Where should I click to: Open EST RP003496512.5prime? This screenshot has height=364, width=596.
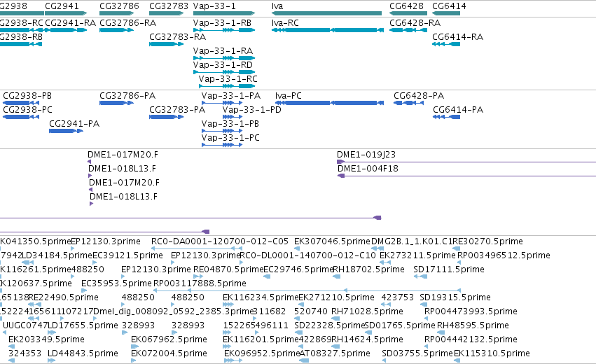504,255
